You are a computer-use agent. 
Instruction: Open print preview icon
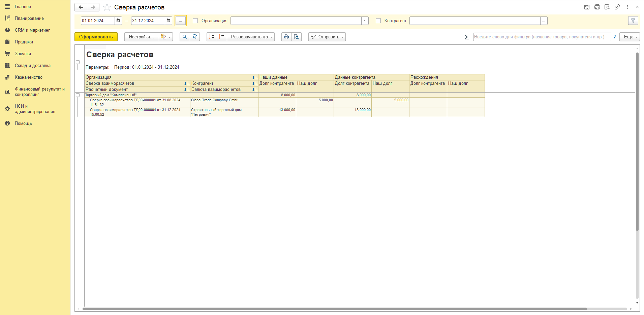coord(297,37)
